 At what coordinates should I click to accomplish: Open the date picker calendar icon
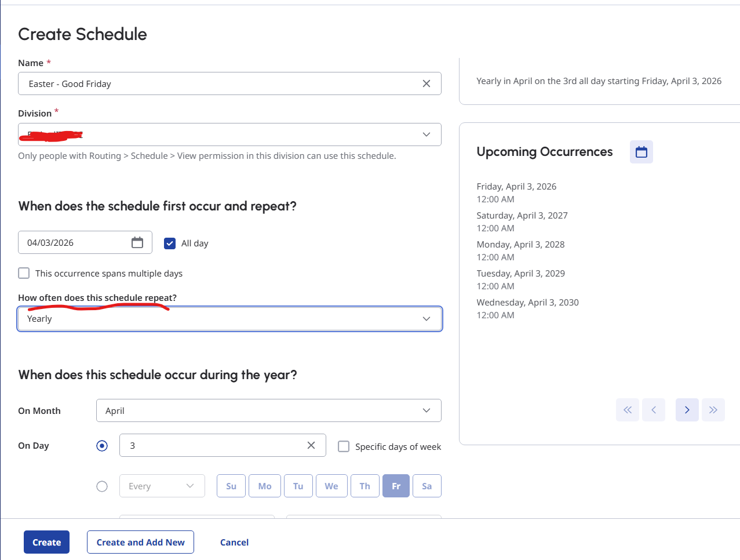137,242
